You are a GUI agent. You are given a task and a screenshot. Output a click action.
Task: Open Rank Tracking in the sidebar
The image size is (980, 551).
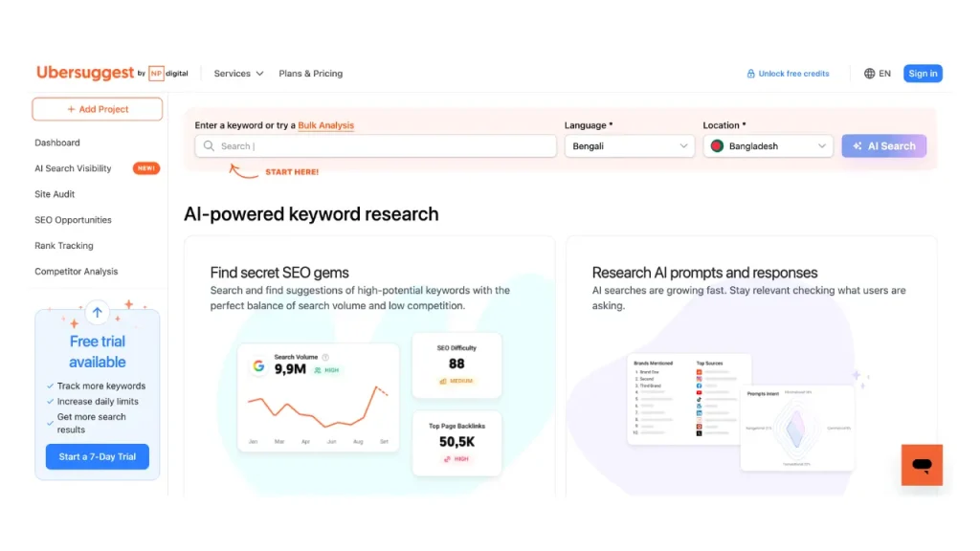[64, 246]
